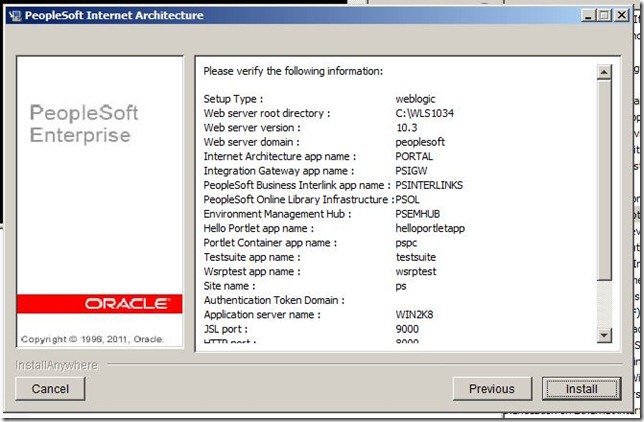Click the weblogic setup type value
Image resolution: width=644 pixels, height=422 pixels.
coord(416,99)
